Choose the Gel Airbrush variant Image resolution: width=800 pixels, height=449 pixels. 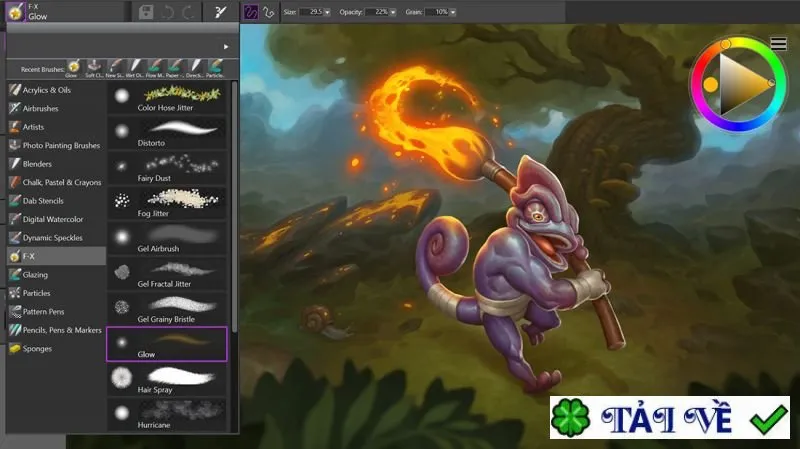(167, 238)
